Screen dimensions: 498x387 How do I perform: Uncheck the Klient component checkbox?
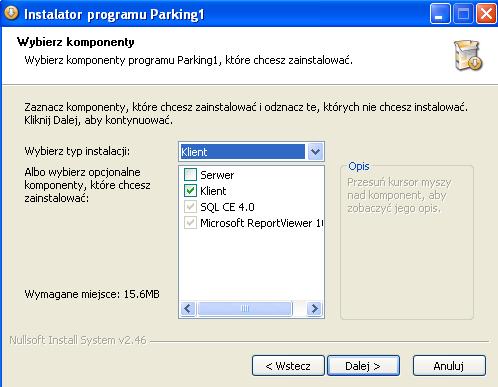[190, 191]
